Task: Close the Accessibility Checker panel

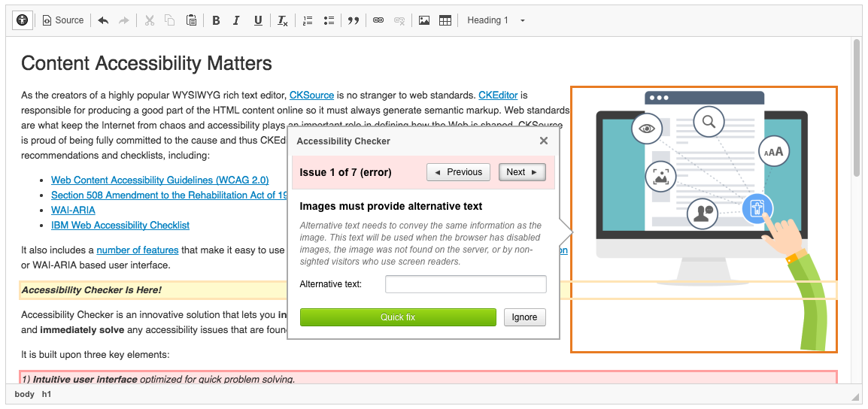Action: tap(544, 141)
